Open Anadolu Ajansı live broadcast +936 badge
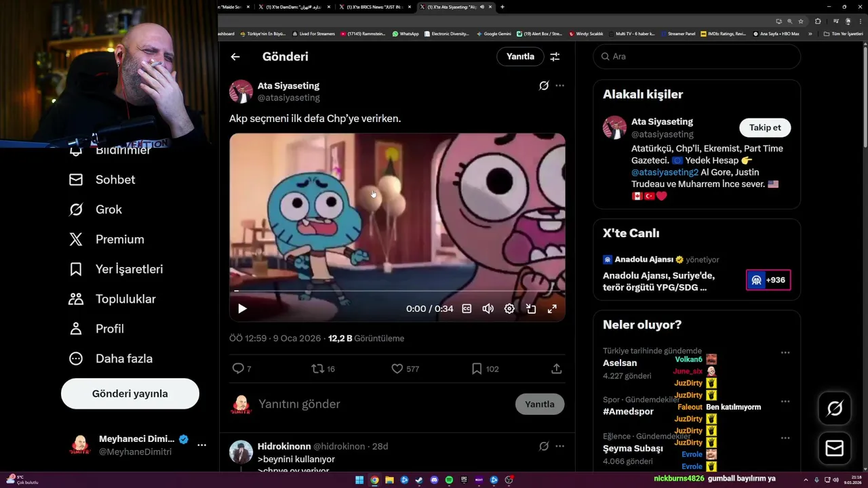Screen dimensions: 868x488 point(768,280)
